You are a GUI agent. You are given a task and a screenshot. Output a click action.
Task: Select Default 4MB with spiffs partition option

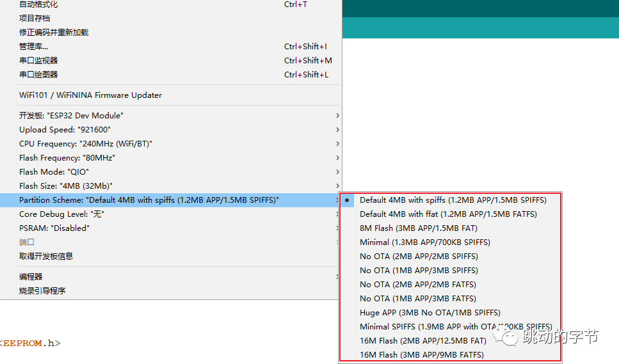coord(451,200)
